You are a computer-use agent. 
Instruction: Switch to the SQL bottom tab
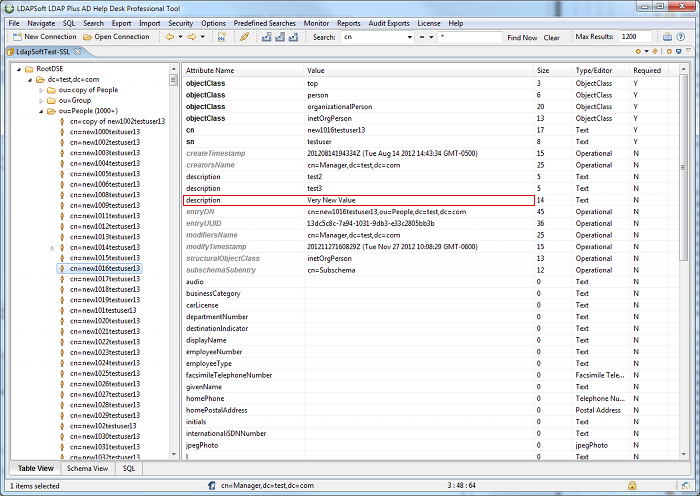coord(129,468)
